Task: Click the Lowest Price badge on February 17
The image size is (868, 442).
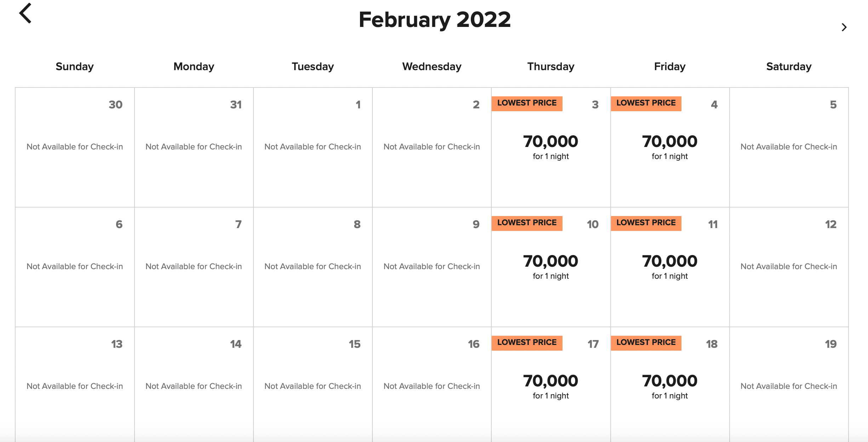Action: pyautogui.click(x=527, y=343)
